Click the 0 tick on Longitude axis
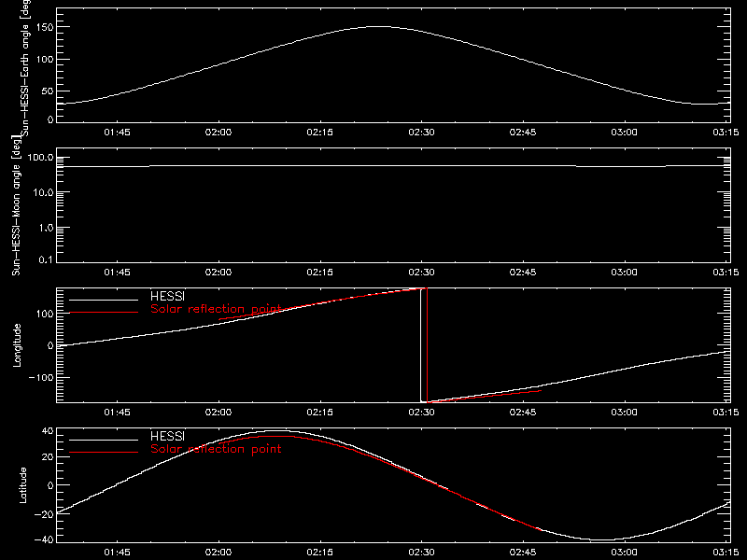 pyautogui.click(x=50, y=345)
